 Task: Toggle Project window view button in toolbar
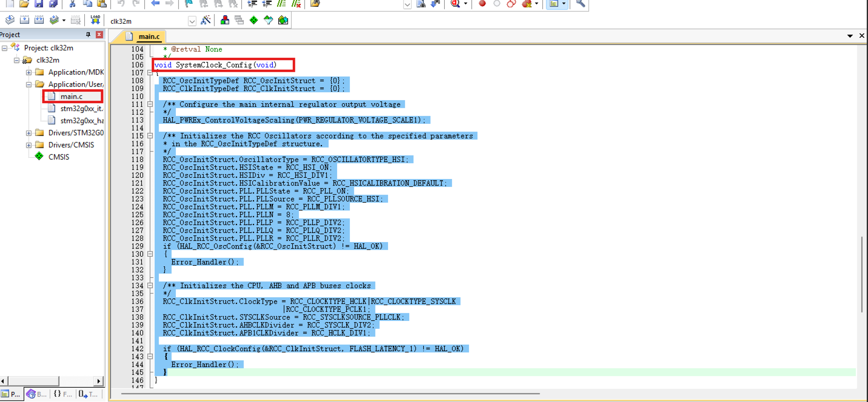click(554, 3)
